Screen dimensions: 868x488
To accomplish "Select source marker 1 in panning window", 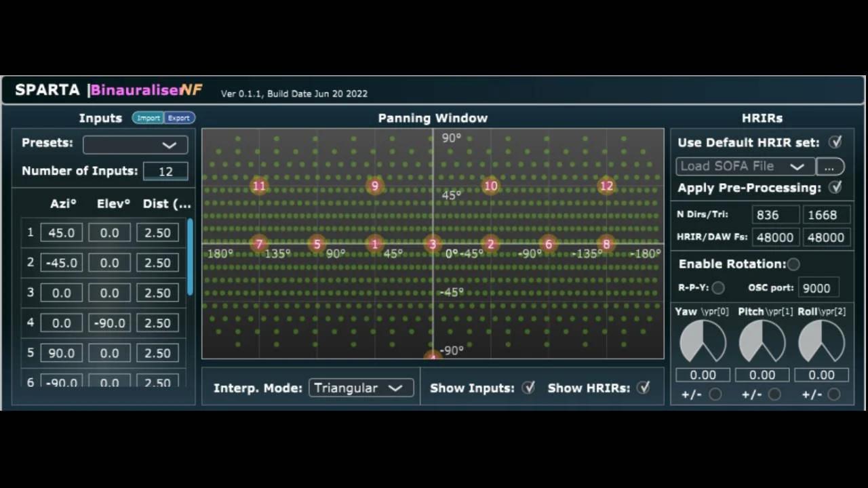I will coord(375,244).
